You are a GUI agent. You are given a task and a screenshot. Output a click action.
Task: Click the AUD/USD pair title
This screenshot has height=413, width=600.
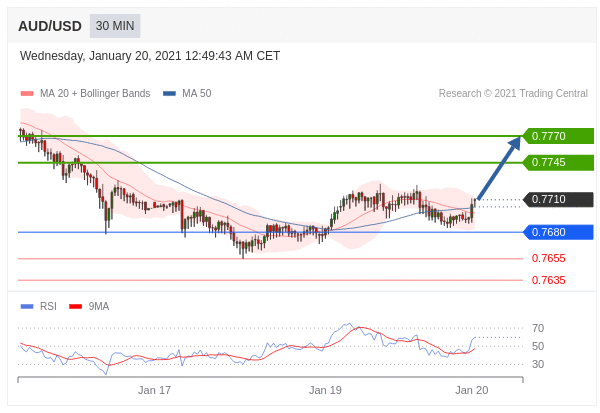pos(50,26)
